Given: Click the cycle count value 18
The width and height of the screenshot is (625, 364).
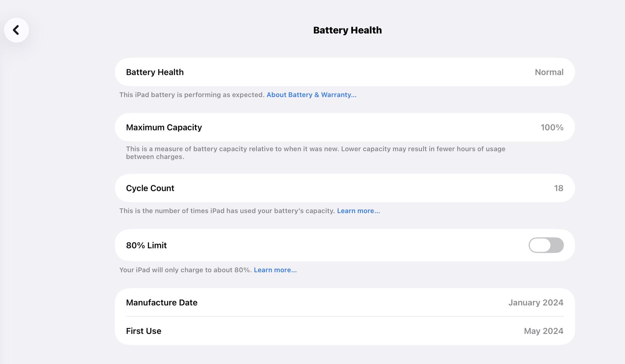Looking at the screenshot, I should click(x=559, y=188).
